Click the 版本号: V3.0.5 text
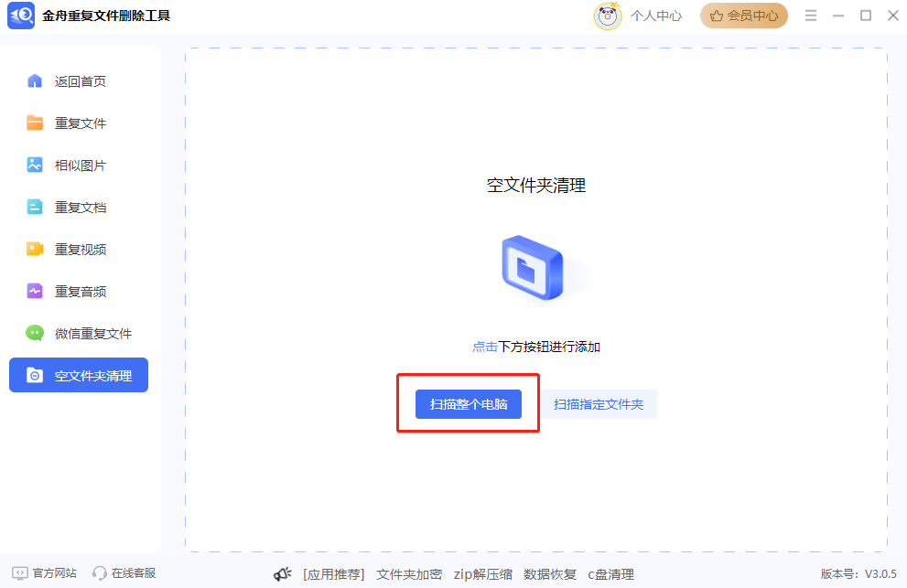 [858, 573]
